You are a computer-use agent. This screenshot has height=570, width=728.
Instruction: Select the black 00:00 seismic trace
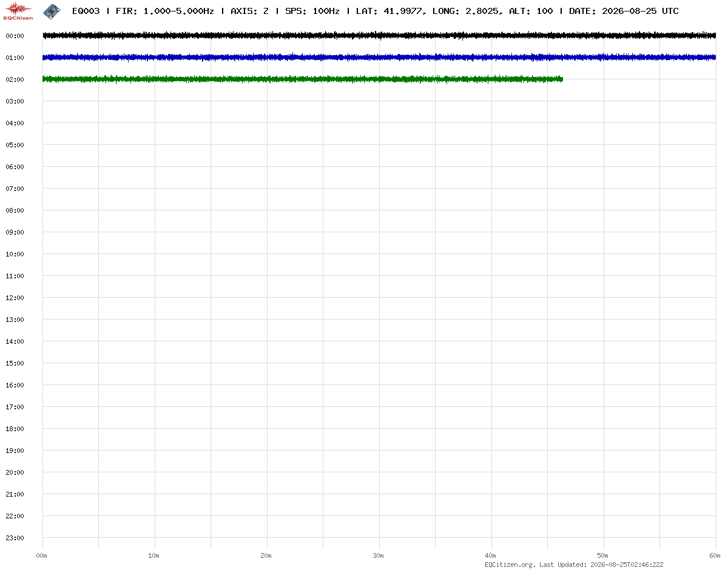pos(379,36)
